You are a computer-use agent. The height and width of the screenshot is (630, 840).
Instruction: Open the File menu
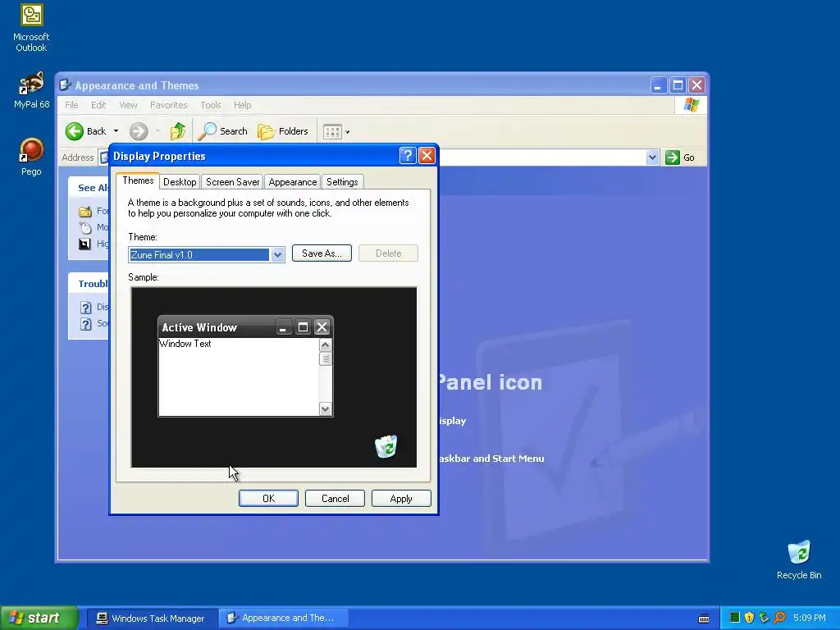(72, 105)
